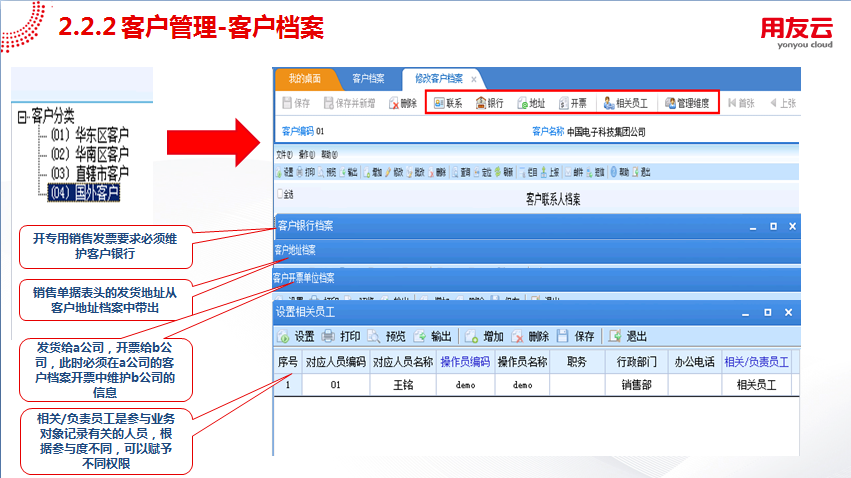Click 退出 in the 客户联系人档案 toolbar
The height and width of the screenshot is (478, 851).
coord(641,173)
